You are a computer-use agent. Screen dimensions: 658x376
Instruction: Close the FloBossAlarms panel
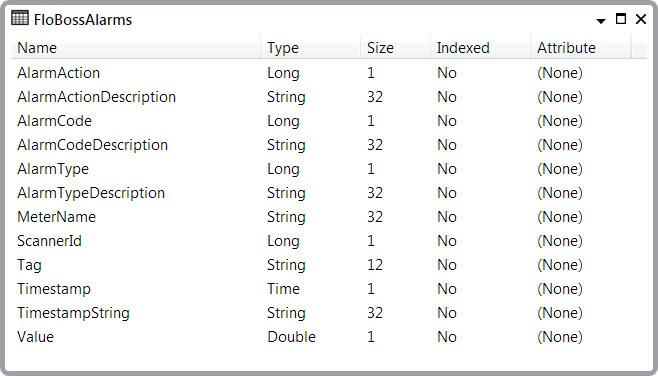(x=641, y=19)
